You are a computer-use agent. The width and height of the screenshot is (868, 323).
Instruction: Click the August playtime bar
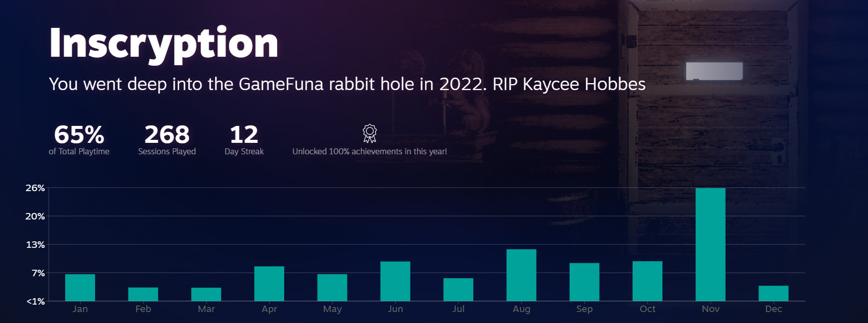click(522, 275)
